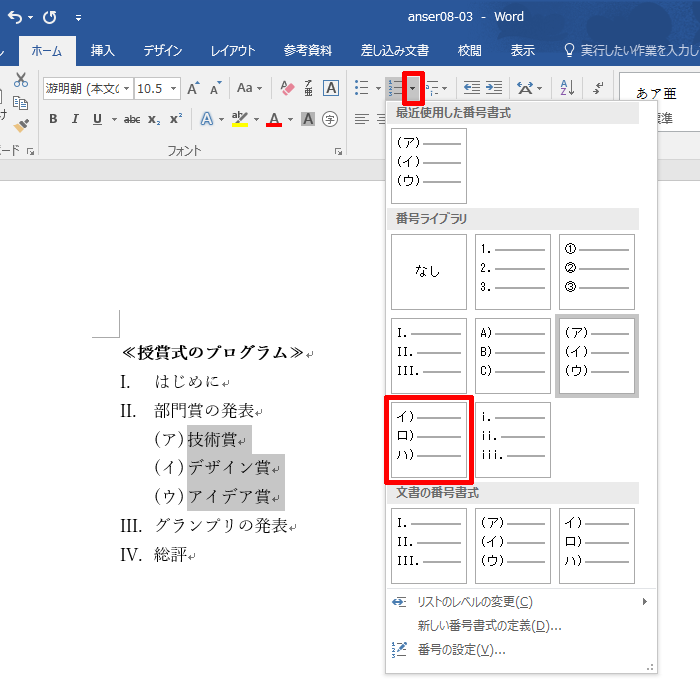Click the enclosed character border A icon

point(331,88)
